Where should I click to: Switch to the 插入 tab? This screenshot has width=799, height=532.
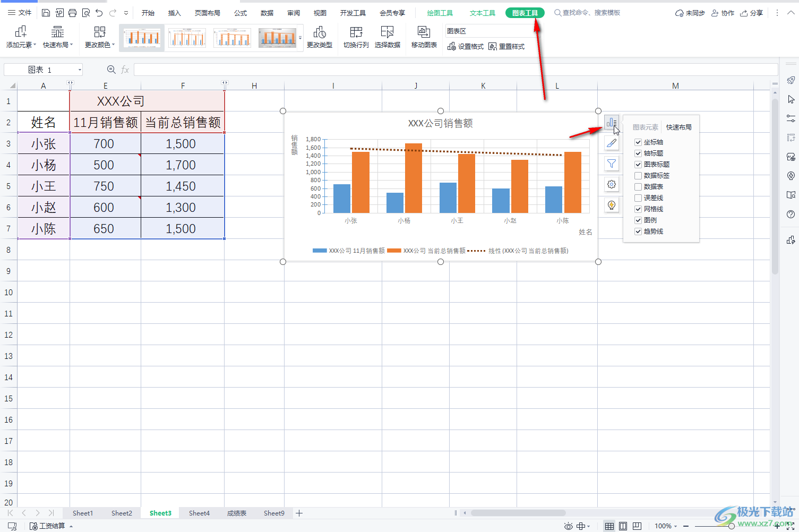pos(175,13)
